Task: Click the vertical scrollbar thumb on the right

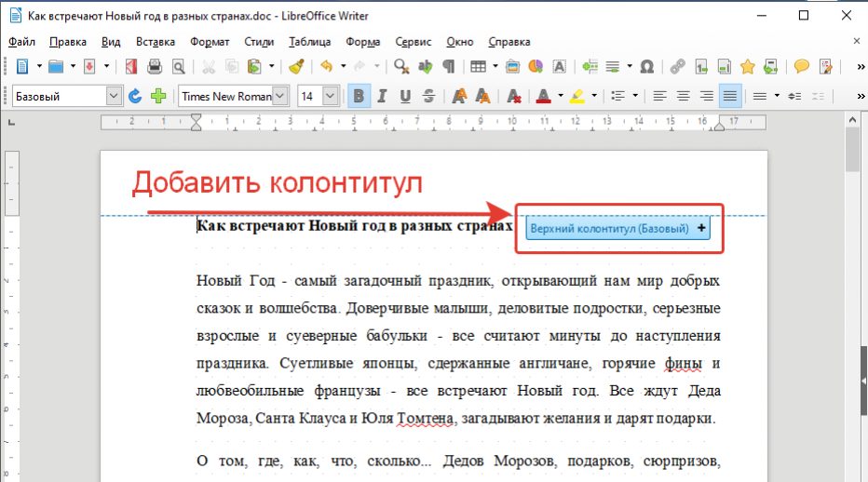Action: point(852,151)
